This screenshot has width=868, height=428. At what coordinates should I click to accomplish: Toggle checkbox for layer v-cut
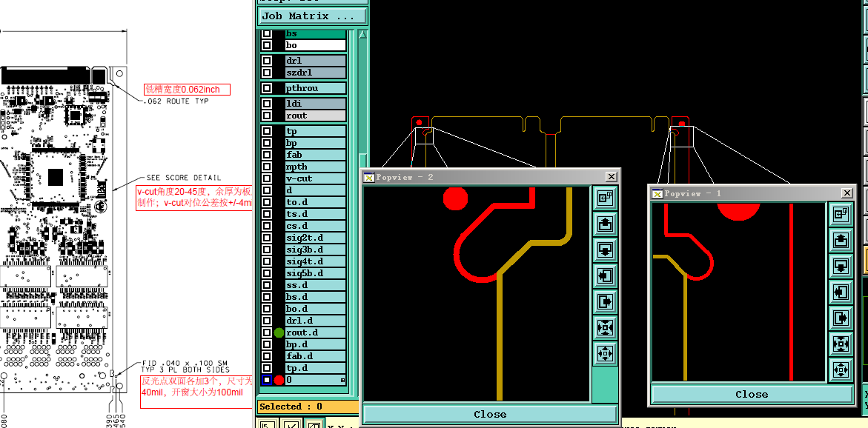(267, 178)
